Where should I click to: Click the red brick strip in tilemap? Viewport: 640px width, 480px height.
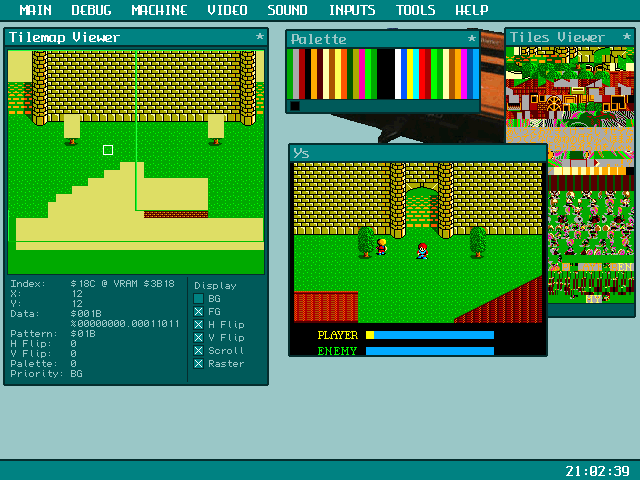click(x=176, y=214)
